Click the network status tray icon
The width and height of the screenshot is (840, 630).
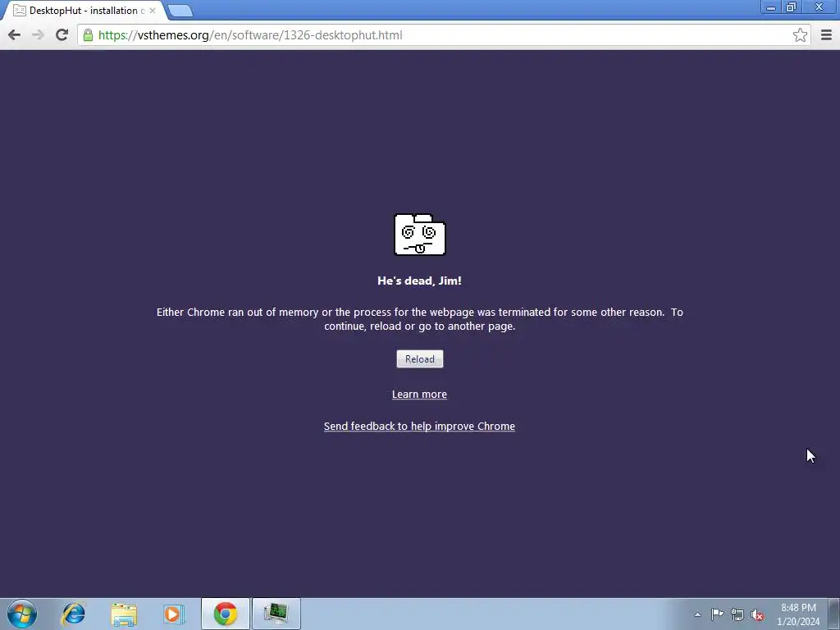pos(737,614)
